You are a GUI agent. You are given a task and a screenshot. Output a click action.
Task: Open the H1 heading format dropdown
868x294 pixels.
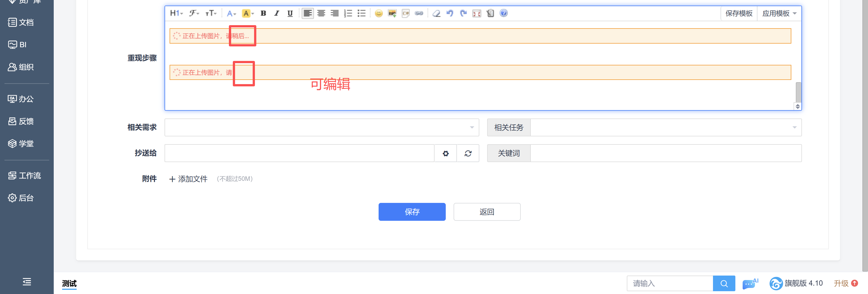point(176,13)
